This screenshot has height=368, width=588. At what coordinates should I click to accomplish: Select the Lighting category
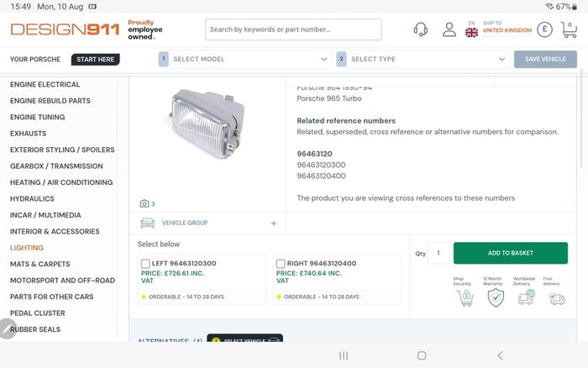[x=27, y=248]
